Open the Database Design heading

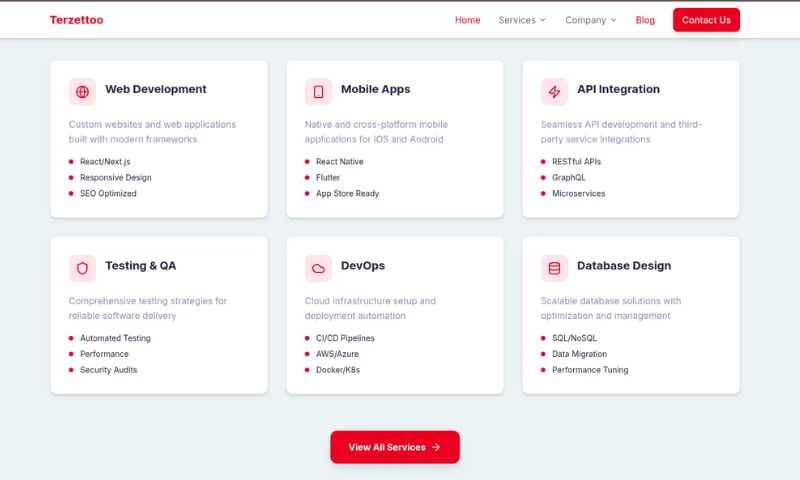click(623, 266)
